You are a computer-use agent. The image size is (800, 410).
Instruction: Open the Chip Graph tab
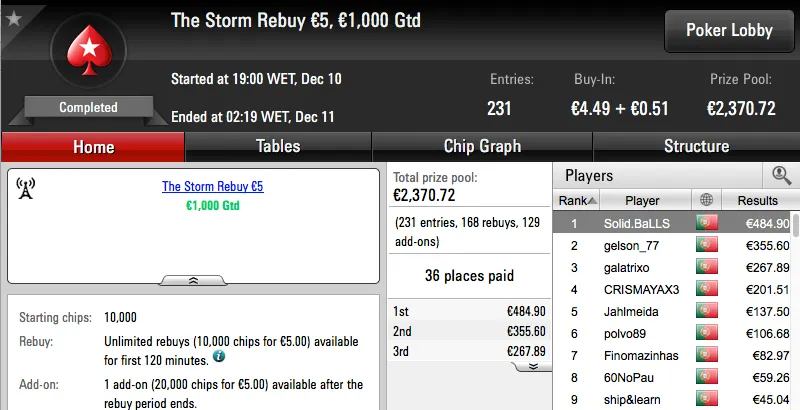(x=482, y=146)
